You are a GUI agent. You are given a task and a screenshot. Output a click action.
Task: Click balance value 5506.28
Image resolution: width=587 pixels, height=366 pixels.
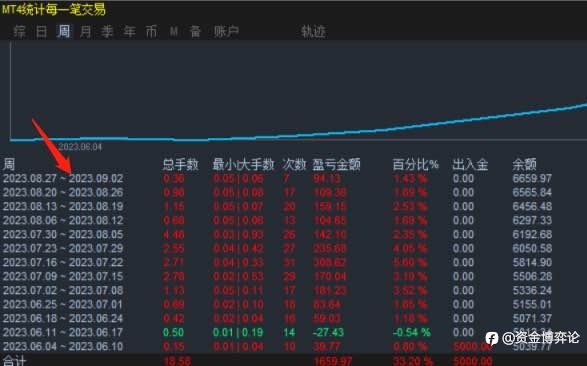pos(532,277)
